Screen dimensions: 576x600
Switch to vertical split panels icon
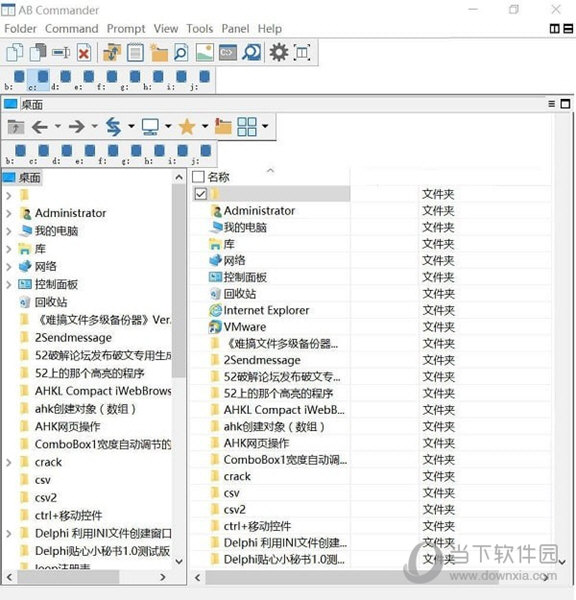click(x=554, y=29)
